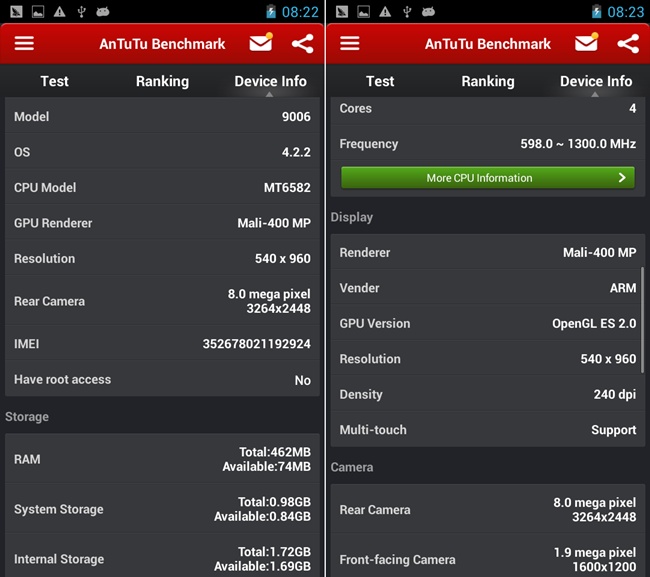Tap mail envelope icon on right screen
The image size is (650, 577).
[x=587, y=43]
